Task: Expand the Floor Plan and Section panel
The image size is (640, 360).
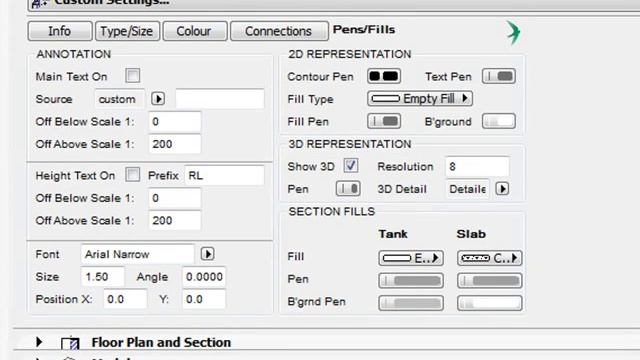Action: tap(39, 342)
